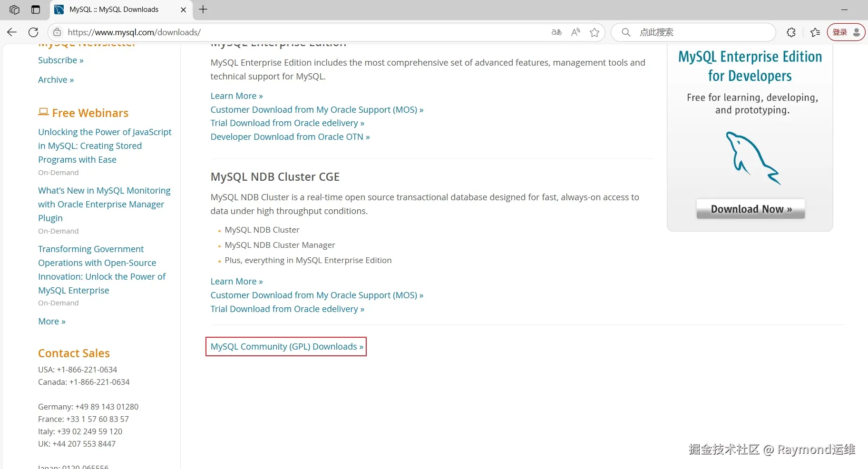Open the Transforming Government Operations webinar
Image resolution: width=868 pixels, height=469 pixels.
(x=102, y=270)
